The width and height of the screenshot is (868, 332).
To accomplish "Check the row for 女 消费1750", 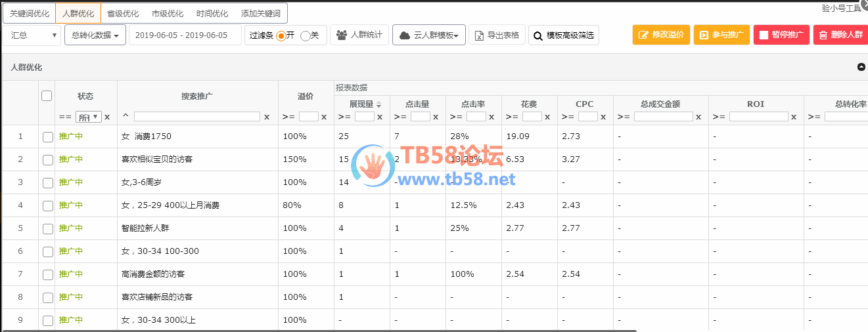I will tap(47, 136).
